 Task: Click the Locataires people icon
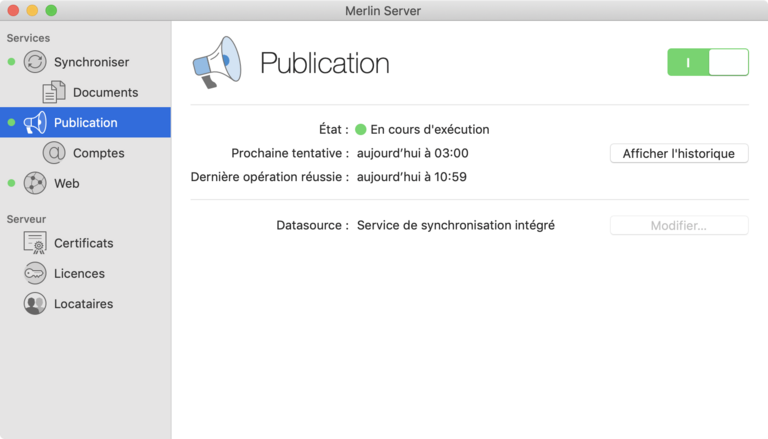35,304
